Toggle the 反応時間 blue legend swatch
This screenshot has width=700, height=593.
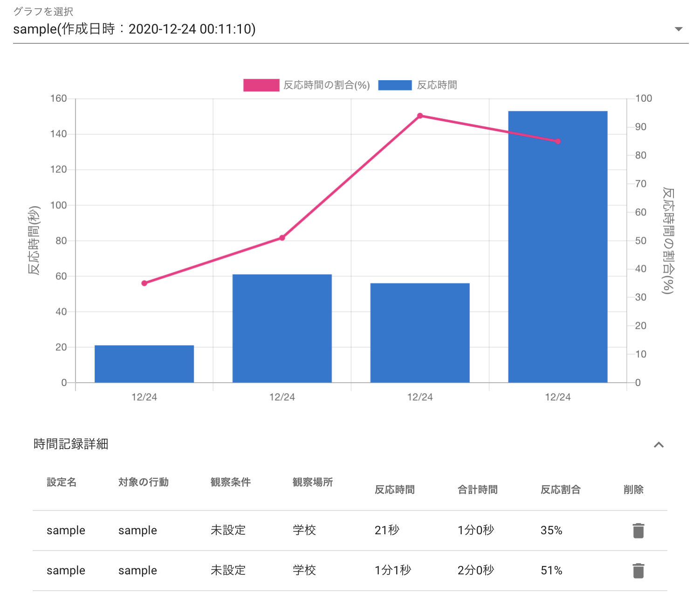click(x=395, y=85)
